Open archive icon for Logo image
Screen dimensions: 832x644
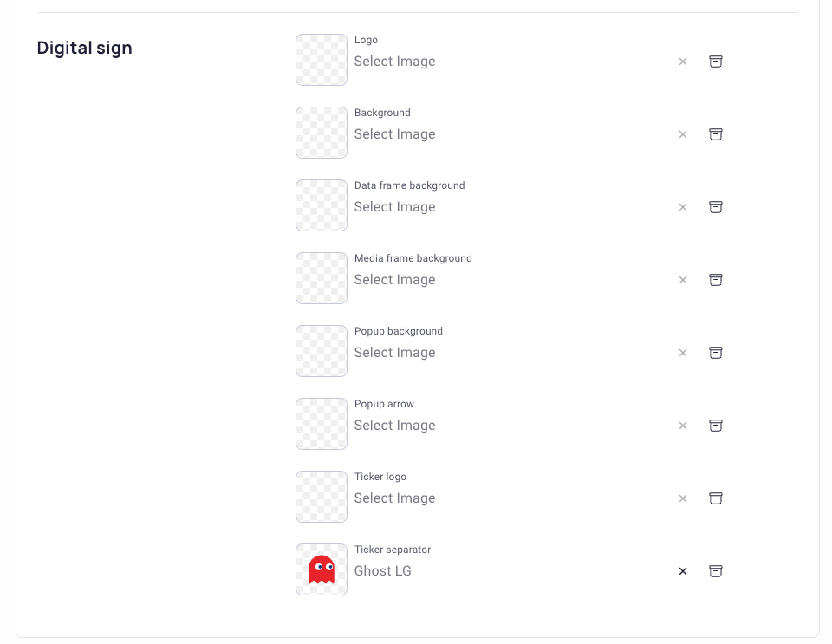[715, 62]
